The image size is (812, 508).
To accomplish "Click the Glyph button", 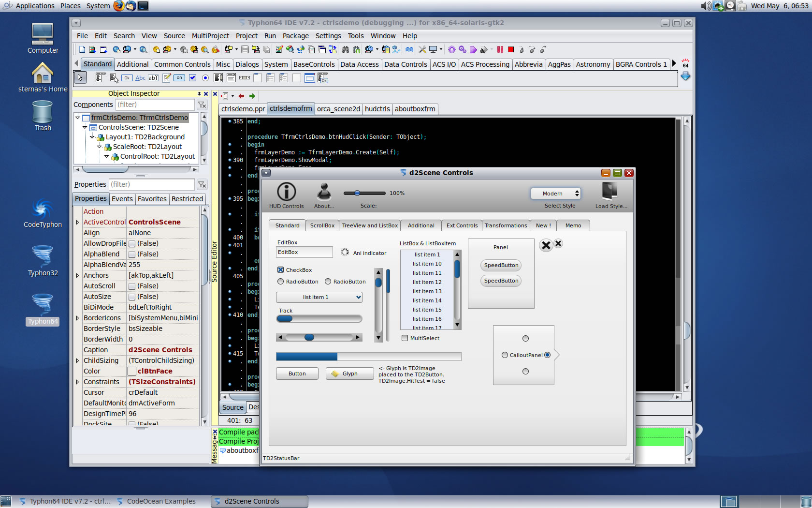I will click(x=350, y=374).
